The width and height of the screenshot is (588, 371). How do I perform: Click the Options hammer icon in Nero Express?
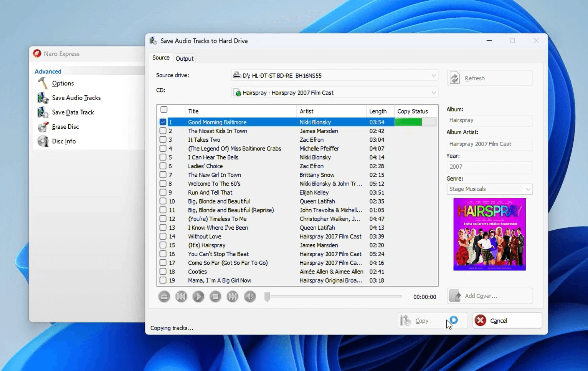(x=43, y=83)
